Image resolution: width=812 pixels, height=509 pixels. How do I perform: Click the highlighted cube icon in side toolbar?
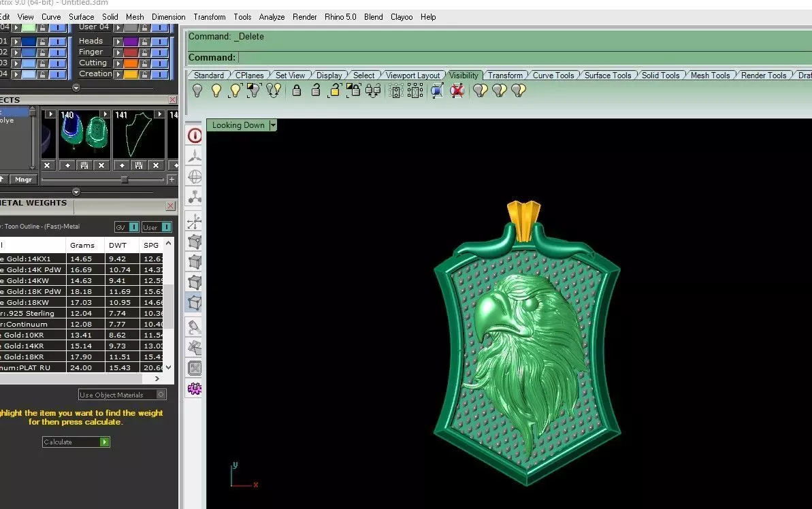pos(195,302)
